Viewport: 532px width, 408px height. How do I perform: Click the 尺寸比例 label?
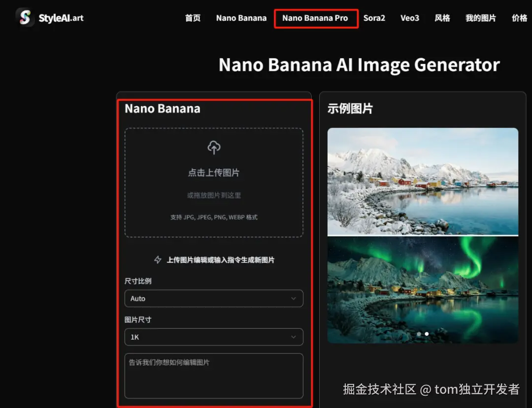pyautogui.click(x=138, y=281)
